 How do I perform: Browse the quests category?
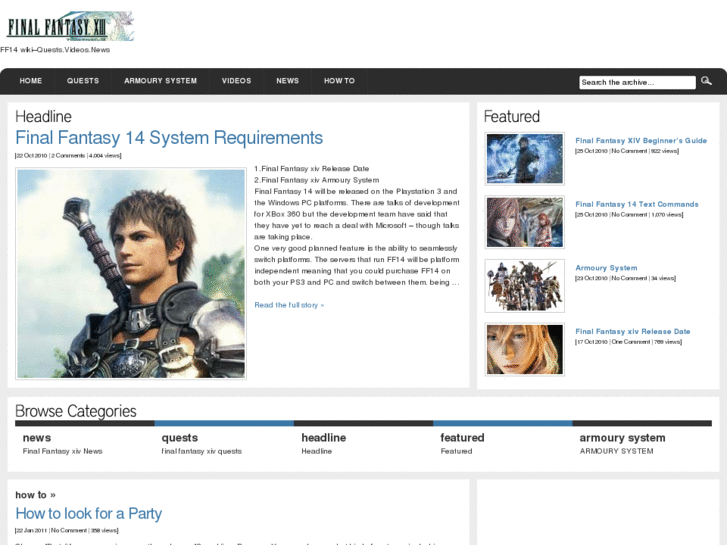point(179,438)
